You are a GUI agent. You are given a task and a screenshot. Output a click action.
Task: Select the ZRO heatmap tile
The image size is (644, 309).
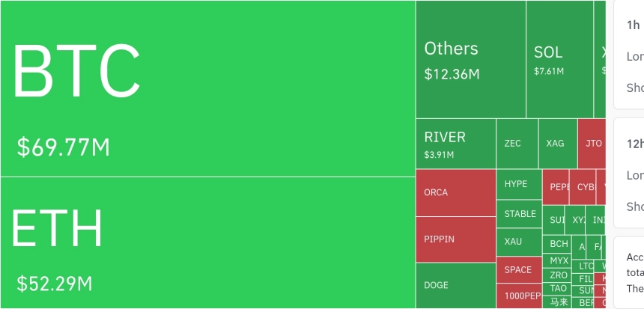coord(559,275)
